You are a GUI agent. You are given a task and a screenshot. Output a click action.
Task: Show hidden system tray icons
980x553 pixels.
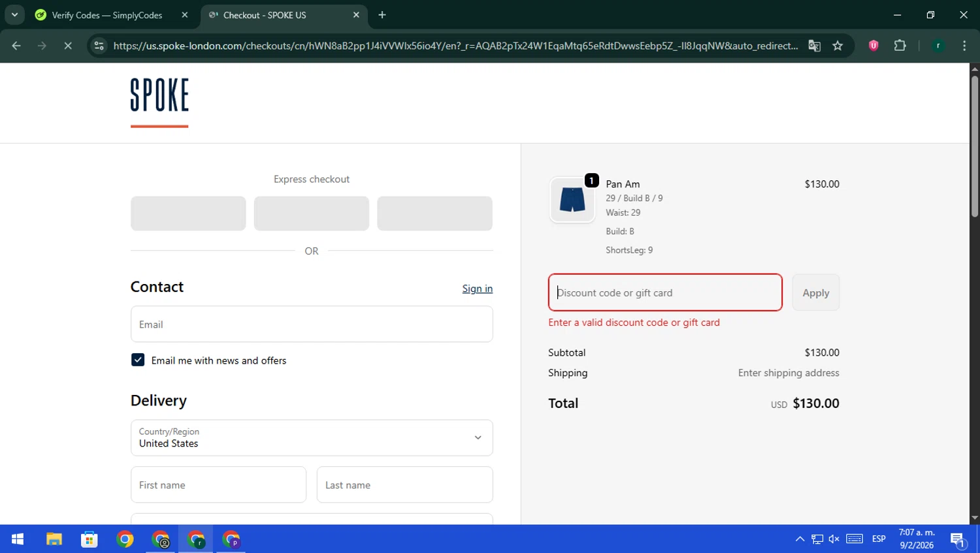(800, 539)
